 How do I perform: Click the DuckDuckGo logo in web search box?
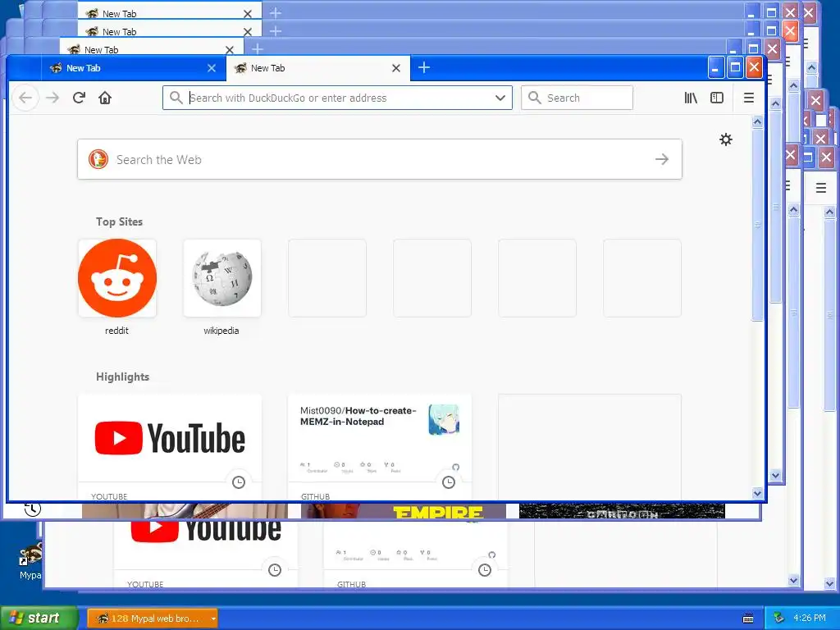coord(98,159)
